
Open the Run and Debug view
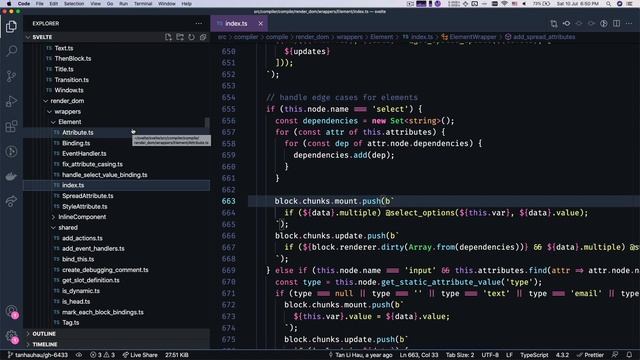11,101
